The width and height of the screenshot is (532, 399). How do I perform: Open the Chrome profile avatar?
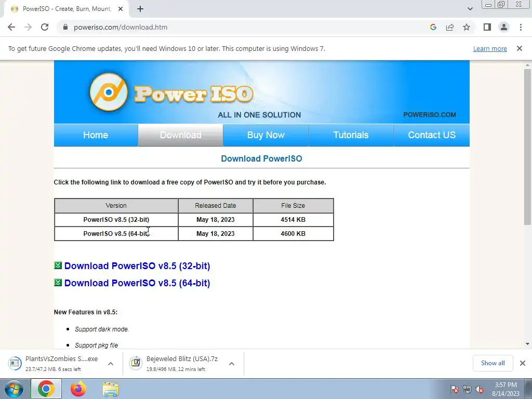(504, 27)
